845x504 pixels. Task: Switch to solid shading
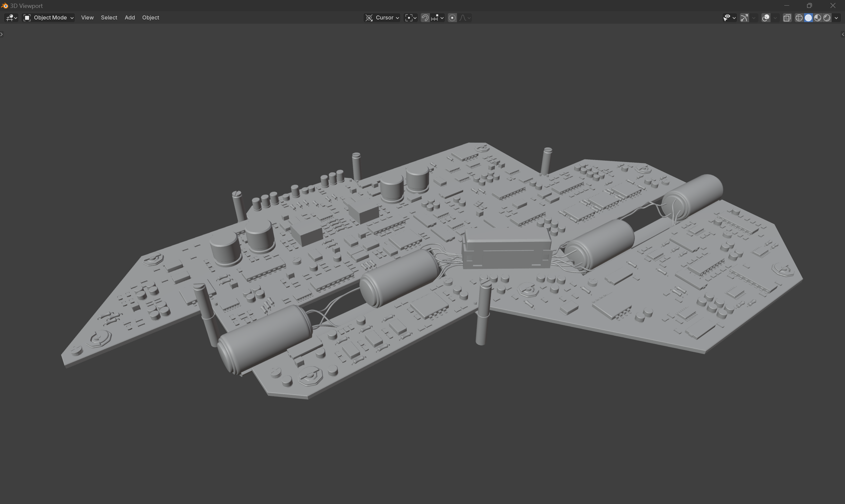tap(808, 18)
